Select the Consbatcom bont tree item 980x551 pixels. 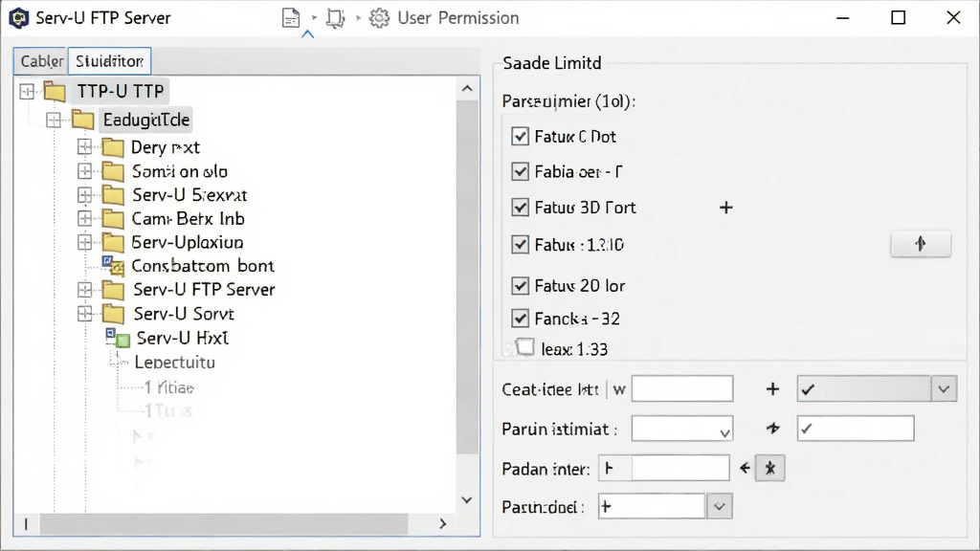(x=203, y=266)
